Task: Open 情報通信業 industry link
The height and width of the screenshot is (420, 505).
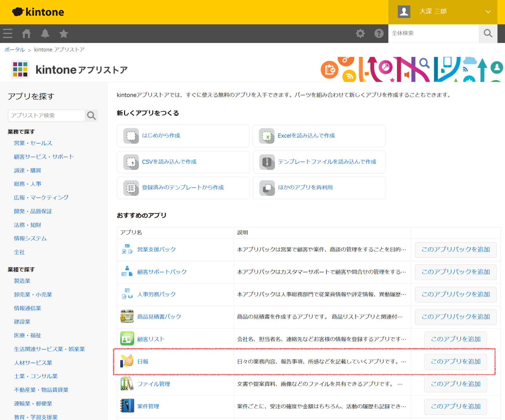Action: 27,308
